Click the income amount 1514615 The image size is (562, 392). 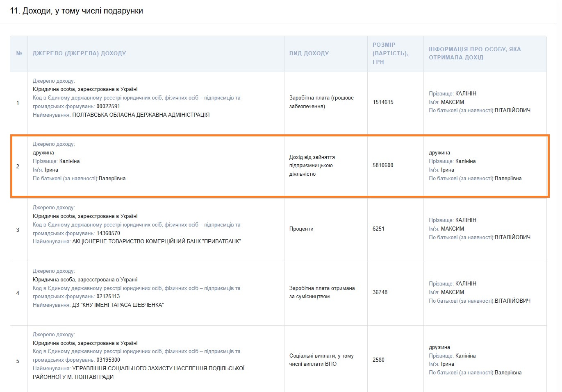point(383,102)
